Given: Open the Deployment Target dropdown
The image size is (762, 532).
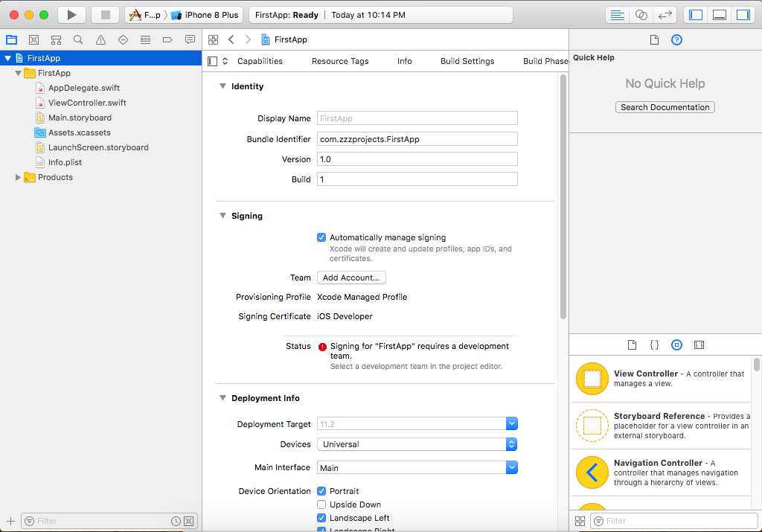Looking at the screenshot, I should tap(511, 423).
